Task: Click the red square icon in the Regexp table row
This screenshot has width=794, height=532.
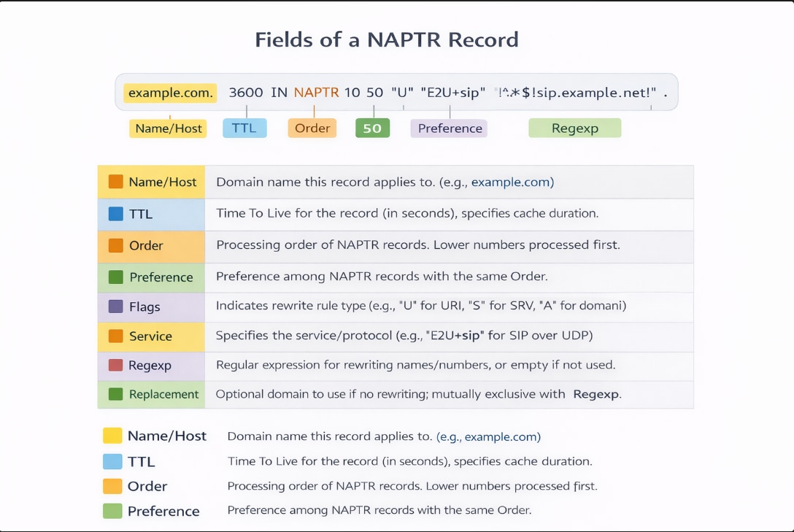Action: (115, 365)
